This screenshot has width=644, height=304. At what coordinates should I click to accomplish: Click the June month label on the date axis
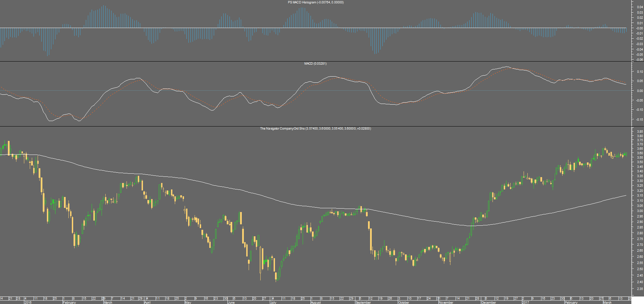click(x=231, y=302)
